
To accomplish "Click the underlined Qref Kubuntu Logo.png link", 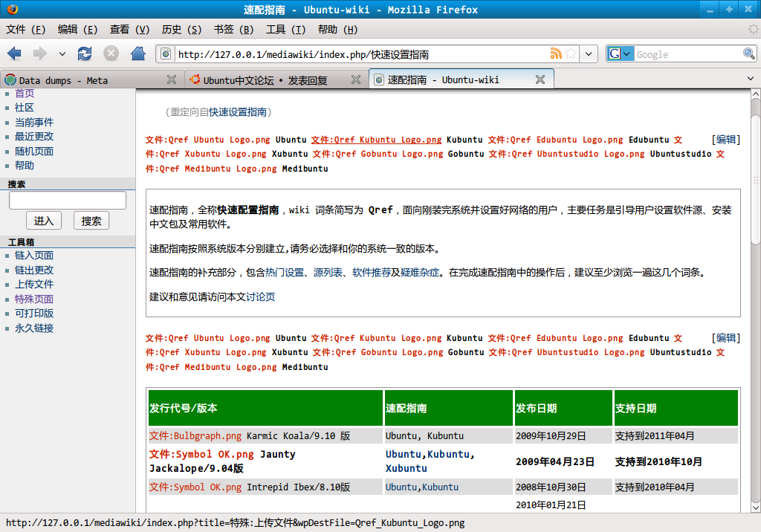I will (x=376, y=140).
